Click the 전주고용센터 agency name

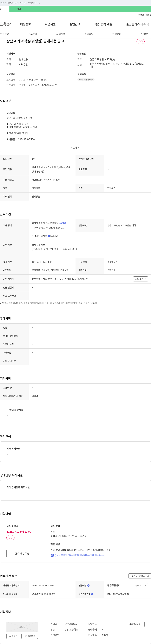tap(114, 586)
